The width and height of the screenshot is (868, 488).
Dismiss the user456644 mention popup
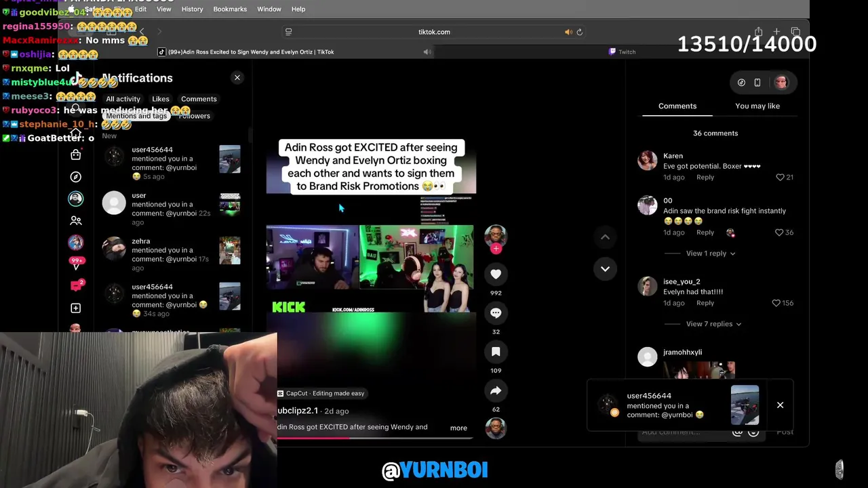780,405
